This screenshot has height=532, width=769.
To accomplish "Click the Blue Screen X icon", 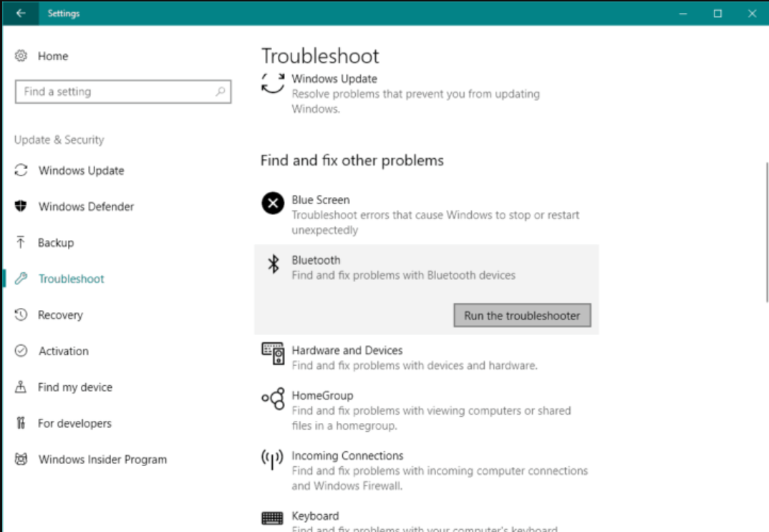I will point(273,204).
